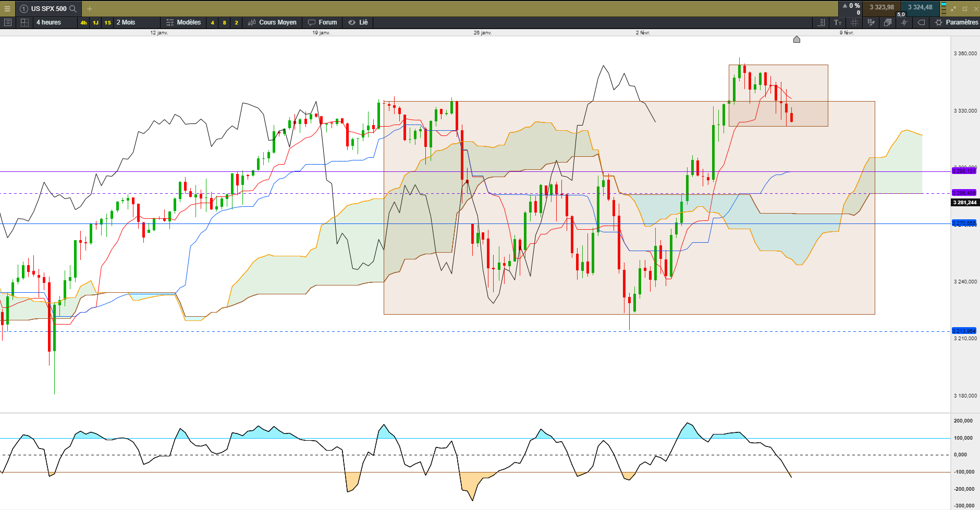Click the -300,000 indicator scale value
This screenshot has height=510, width=980.
coord(963,506)
